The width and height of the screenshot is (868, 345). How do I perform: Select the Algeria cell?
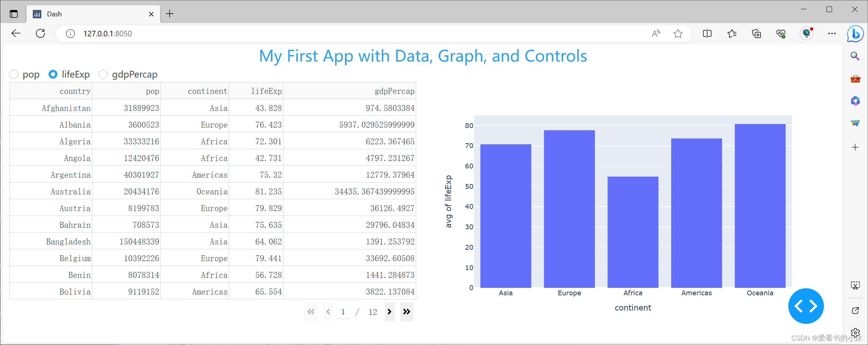tap(51, 141)
